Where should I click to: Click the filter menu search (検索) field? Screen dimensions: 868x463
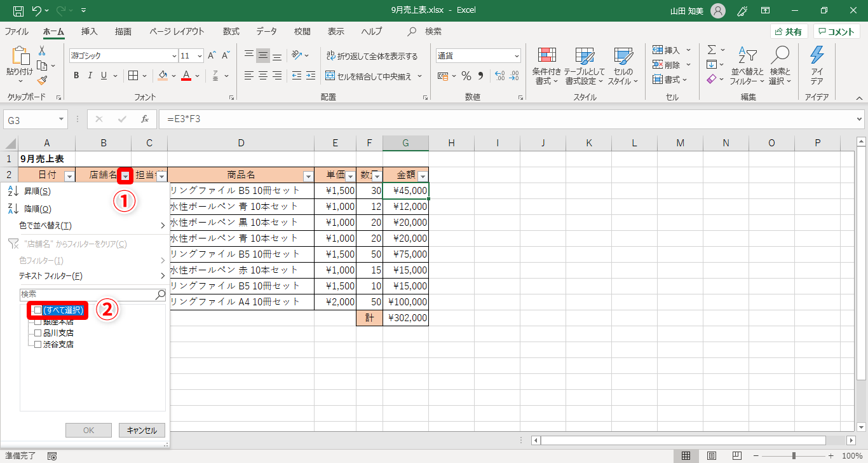click(93, 294)
